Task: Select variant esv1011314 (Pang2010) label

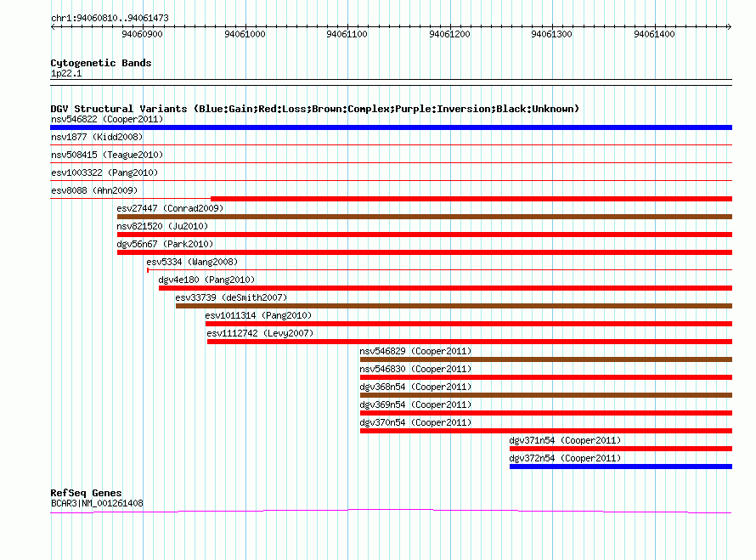Action: pos(258,315)
